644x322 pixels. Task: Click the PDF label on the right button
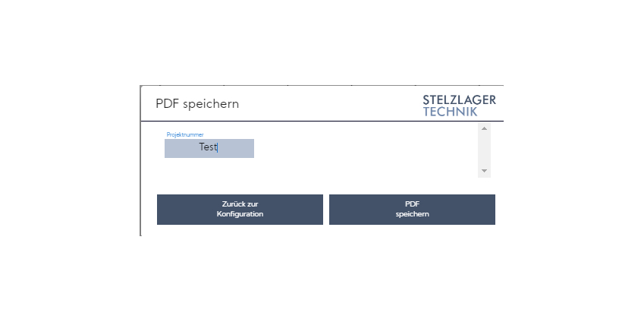point(412,204)
